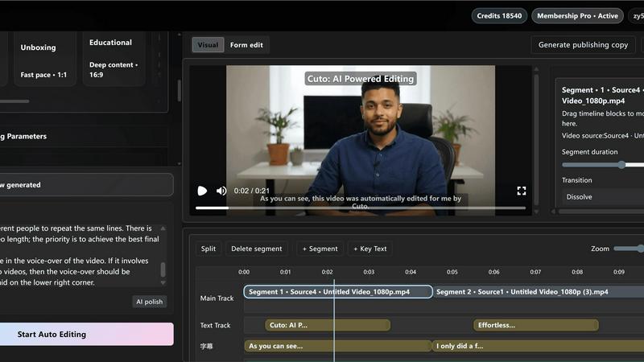This screenshot has height=362, width=644.
Task: Click the template list horizontal scrollbar
Action: pos(14,101)
